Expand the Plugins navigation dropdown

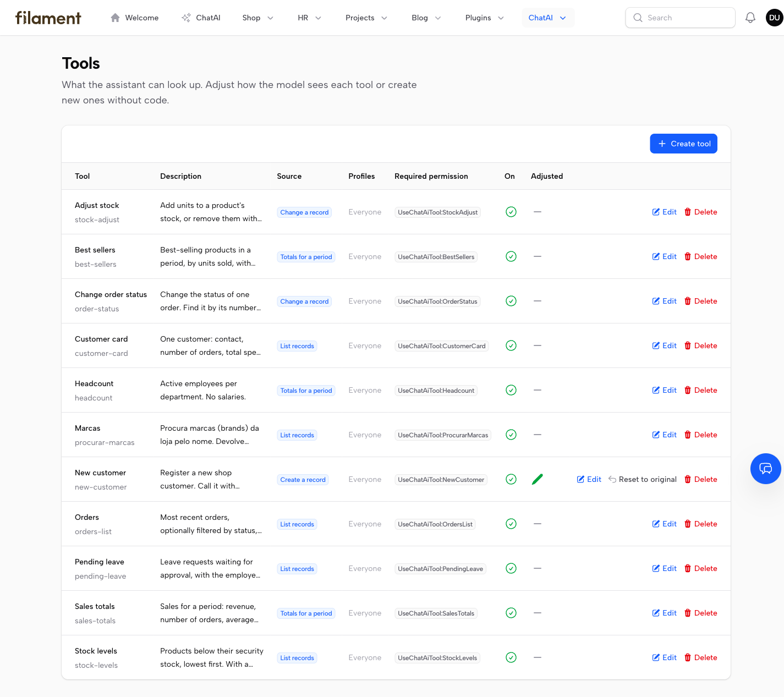click(x=485, y=18)
